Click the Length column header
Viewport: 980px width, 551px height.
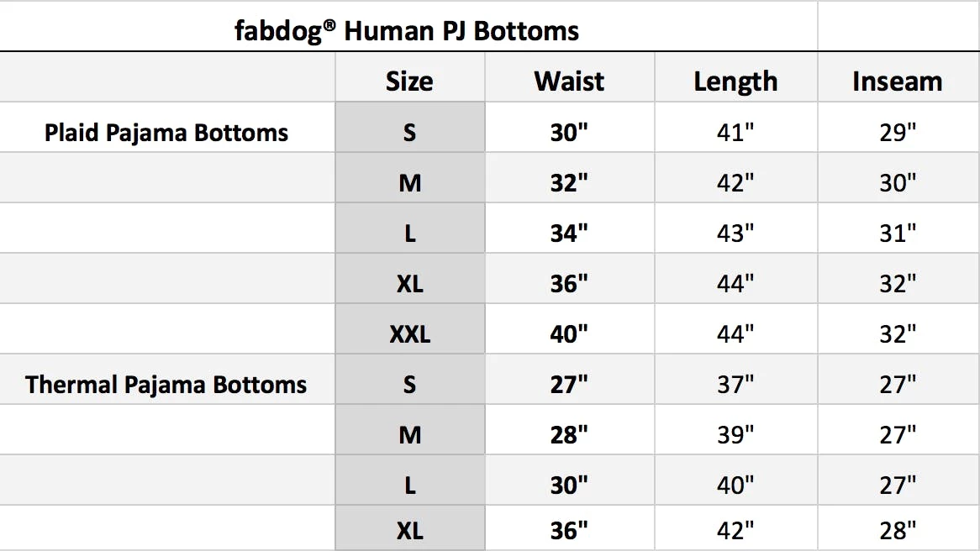coord(735,81)
